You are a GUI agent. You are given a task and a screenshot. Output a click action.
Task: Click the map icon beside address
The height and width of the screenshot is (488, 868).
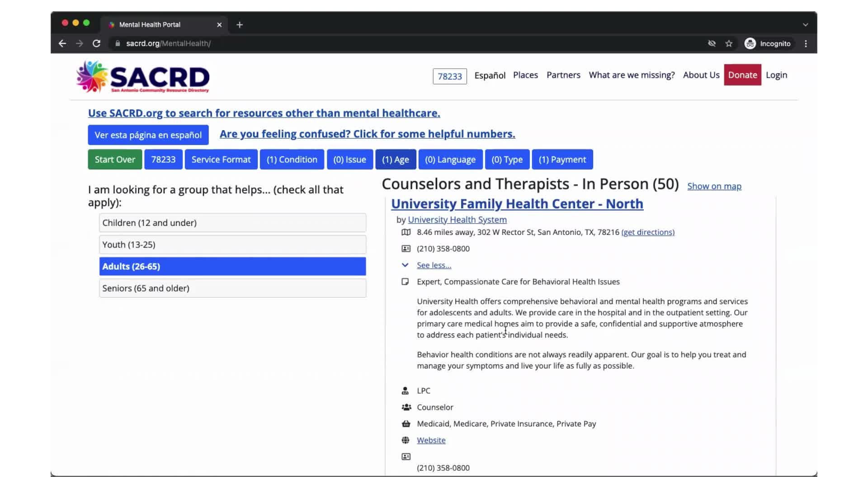[406, 232]
